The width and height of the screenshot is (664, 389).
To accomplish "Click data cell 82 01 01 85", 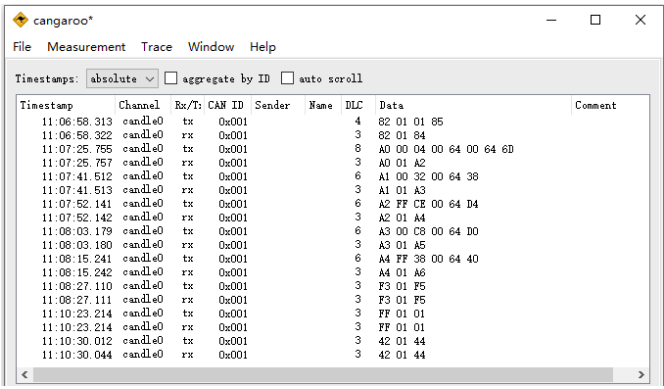I will (x=411, y=122).
